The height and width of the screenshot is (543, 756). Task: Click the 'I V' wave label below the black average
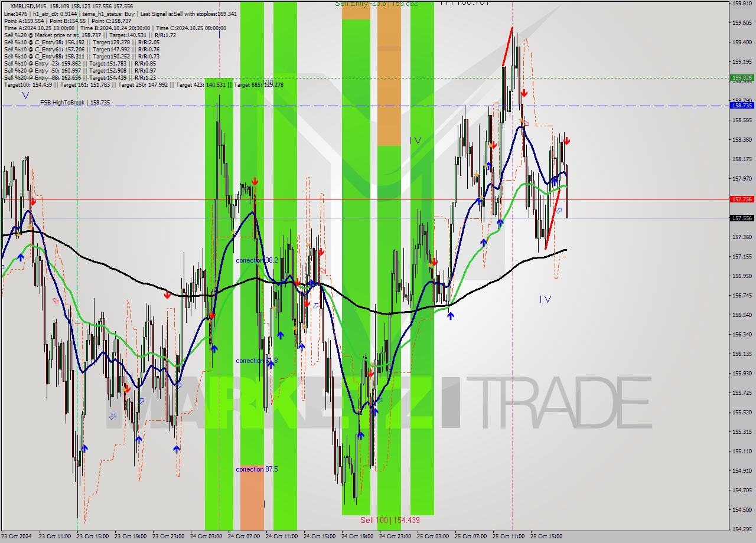(x=545, y=299)
